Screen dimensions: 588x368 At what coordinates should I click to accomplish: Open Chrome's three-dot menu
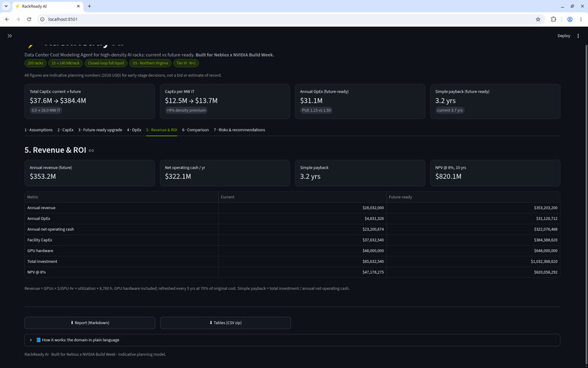(x=581, y=19)
